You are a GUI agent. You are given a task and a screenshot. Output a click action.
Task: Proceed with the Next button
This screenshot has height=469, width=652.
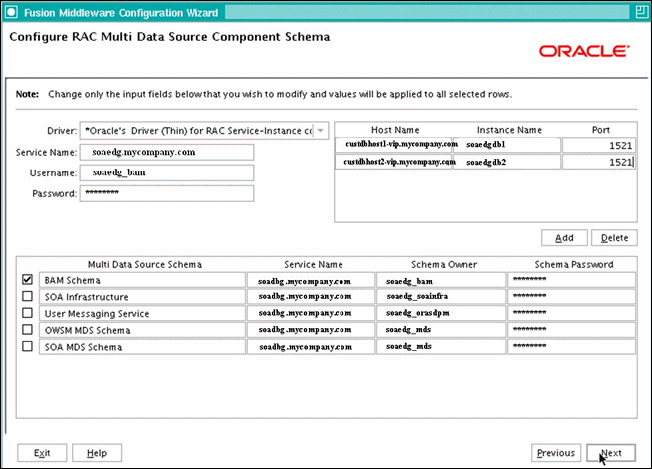click(611, 453)
